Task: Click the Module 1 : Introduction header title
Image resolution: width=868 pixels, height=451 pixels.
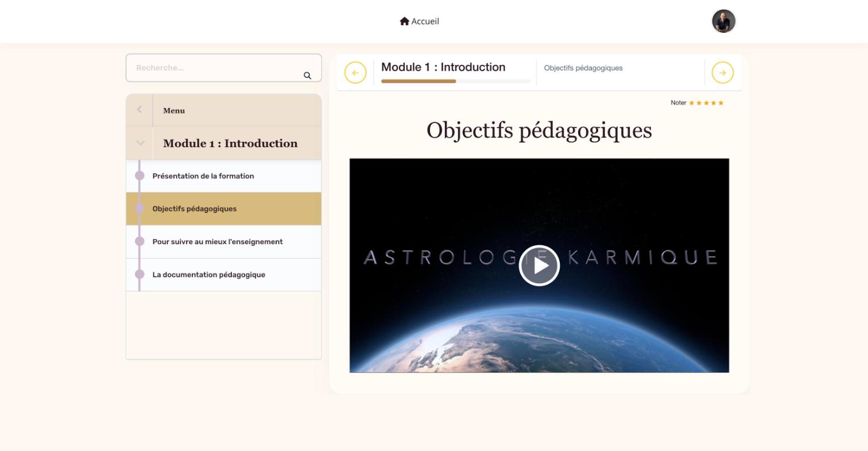Action: pyautogui.click(x=443, y=67)
